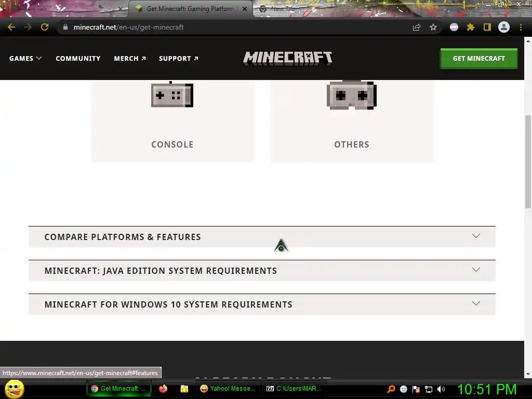Open the Community nav item
This screenshot has width=532, height=399.
pos(78,58)
